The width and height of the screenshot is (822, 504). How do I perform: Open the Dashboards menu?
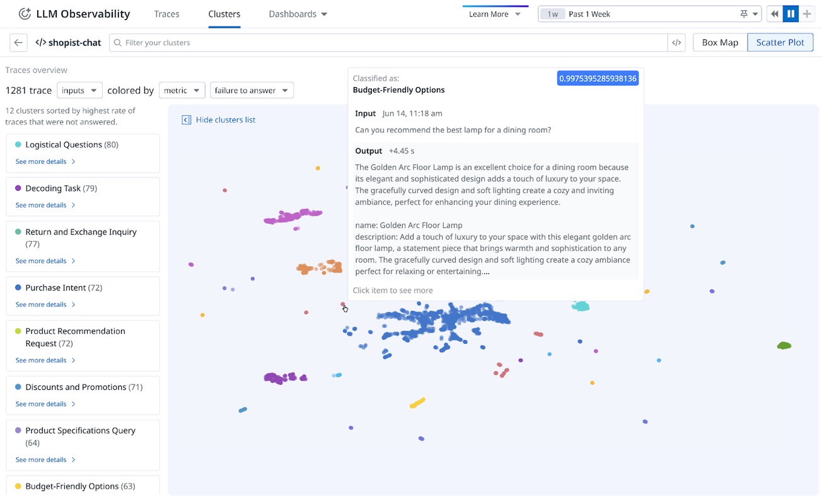298,14
